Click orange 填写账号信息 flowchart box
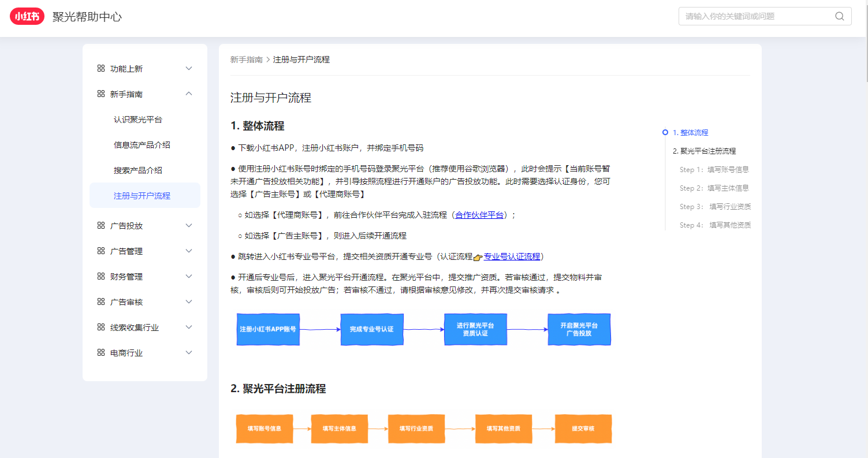This screenshot has height=458, width=868. 265,429
